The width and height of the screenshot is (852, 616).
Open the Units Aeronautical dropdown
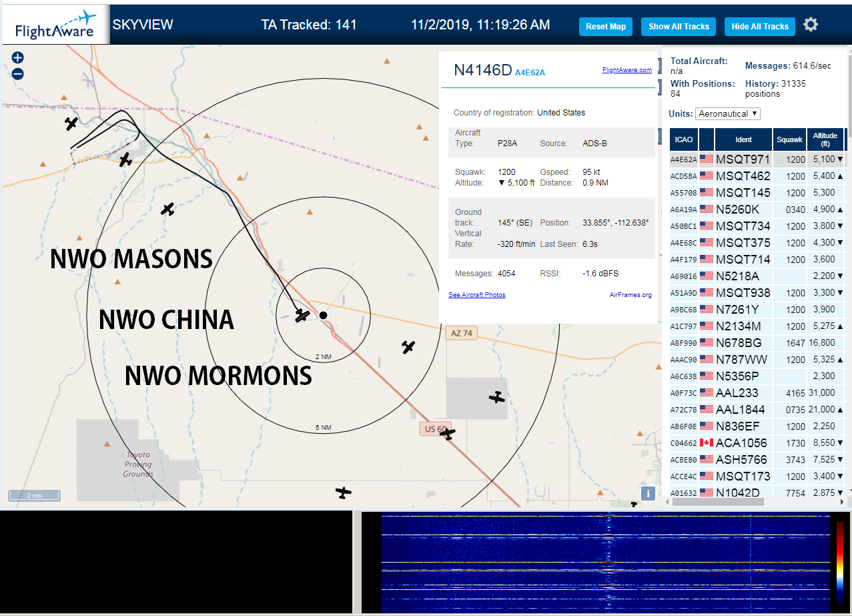pos(727,113)
